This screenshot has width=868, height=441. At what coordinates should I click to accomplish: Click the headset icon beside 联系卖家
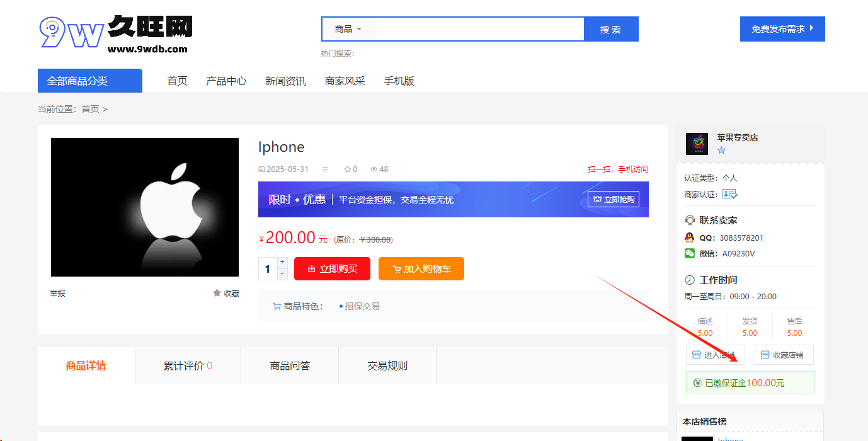[690, 220]
